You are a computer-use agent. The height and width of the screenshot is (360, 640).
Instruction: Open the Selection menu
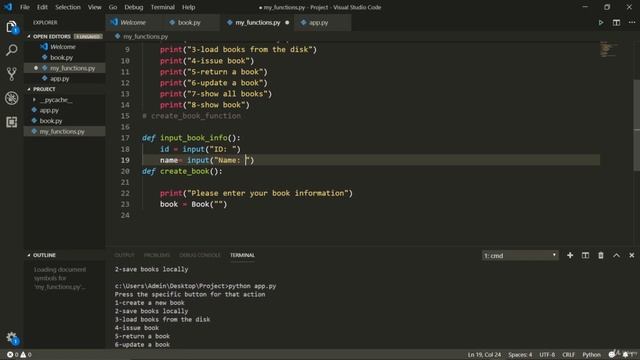(68, 7)
